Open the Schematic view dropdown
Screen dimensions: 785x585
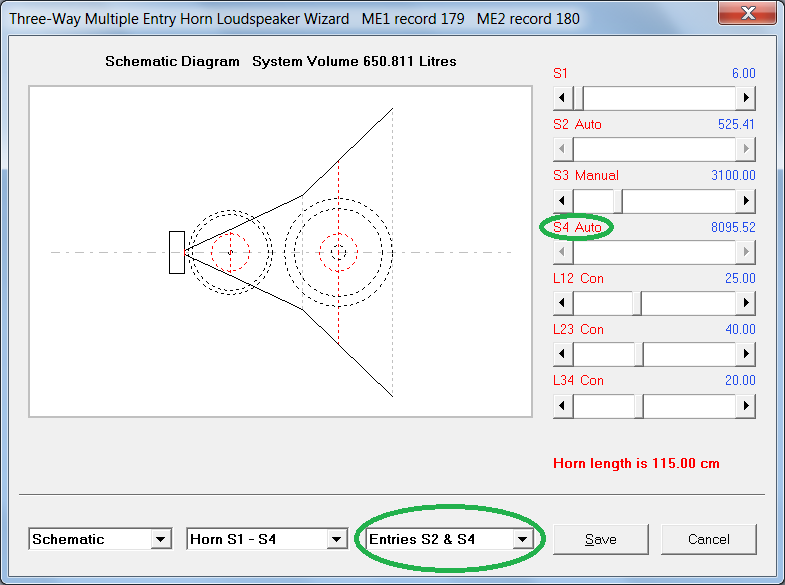click(160, 539)
